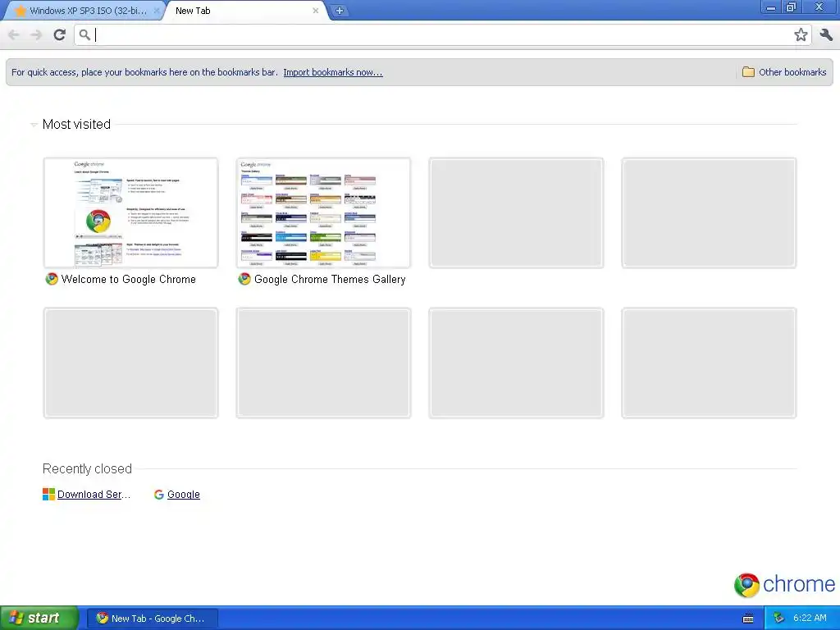Minimize the Chrome window
Image resolution: width=840 pixels, height=630 pixels.
click(x=770, y=7)
